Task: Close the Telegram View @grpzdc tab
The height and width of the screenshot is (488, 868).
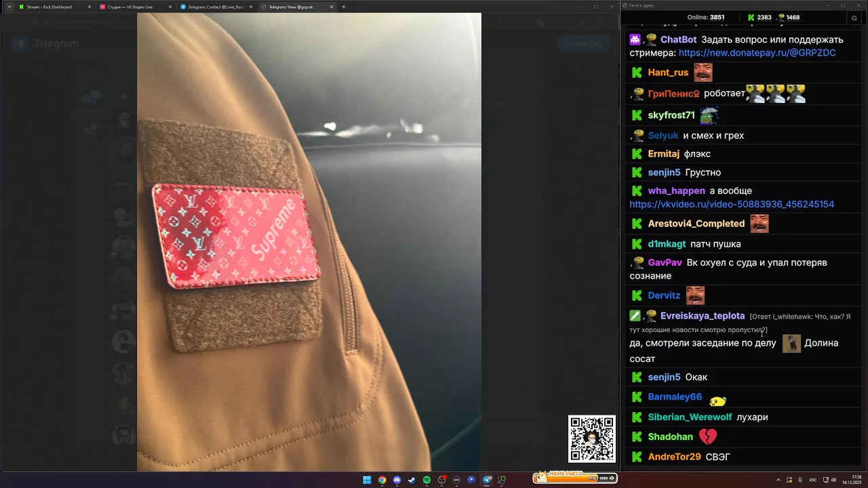Action: click(x=332, y=7)
